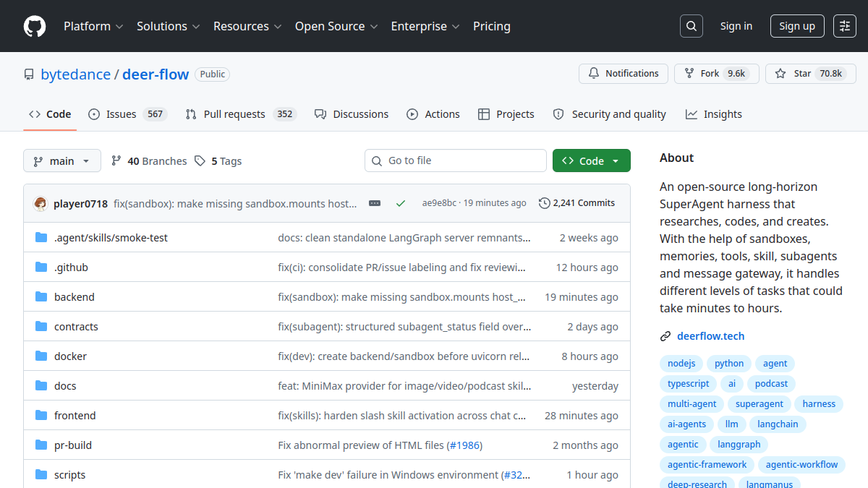Open the harness topic tag
The width and height of the screenshot is (868, 488).
pyautogui.click(x=819, y=404)
